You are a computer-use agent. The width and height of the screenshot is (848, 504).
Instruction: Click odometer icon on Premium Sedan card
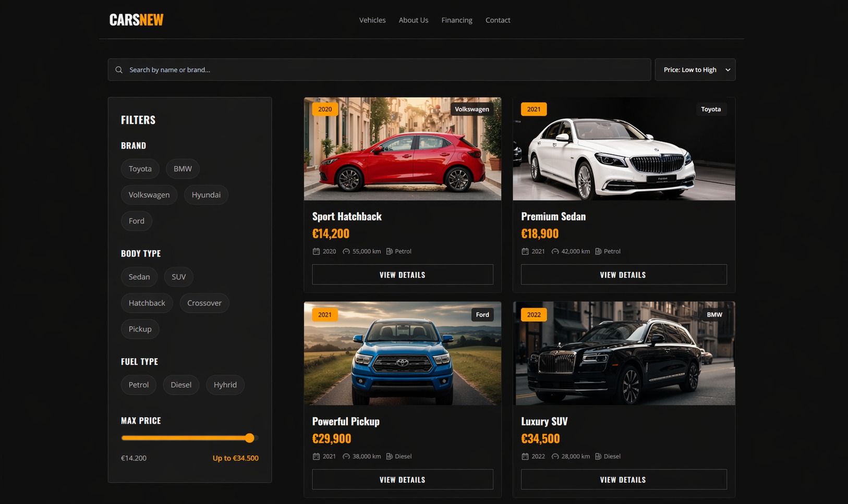click(x=555, y=251)
